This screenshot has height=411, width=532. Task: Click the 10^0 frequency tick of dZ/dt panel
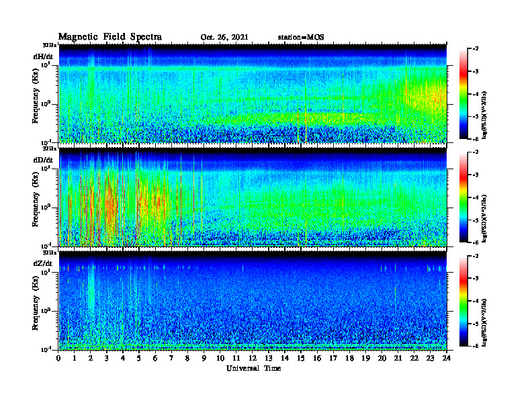tap(46, 311)
